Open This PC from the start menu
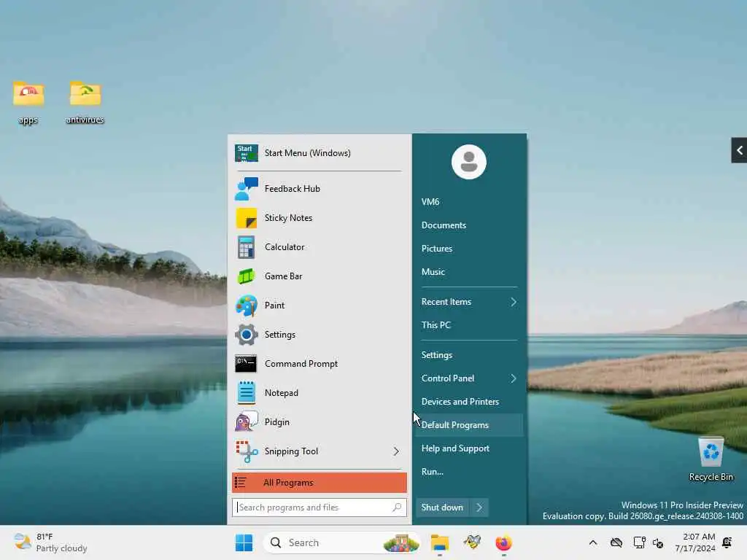 (x=436, y=325)
